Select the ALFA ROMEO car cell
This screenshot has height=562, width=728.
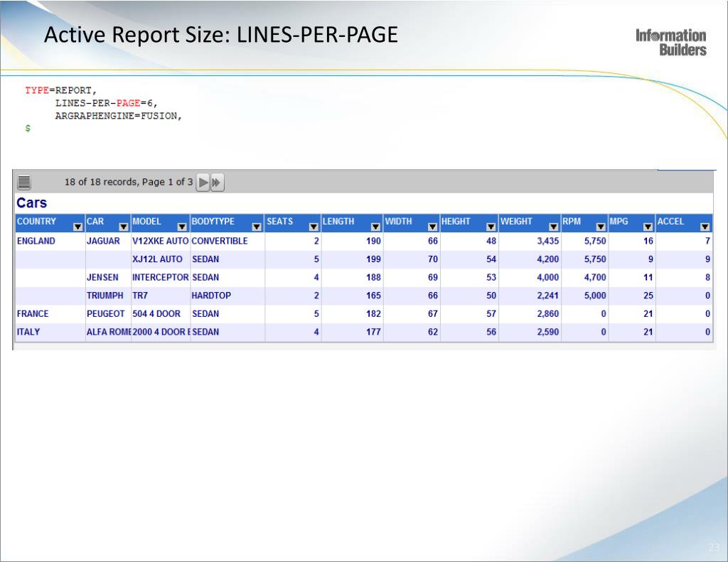[109, 332]
